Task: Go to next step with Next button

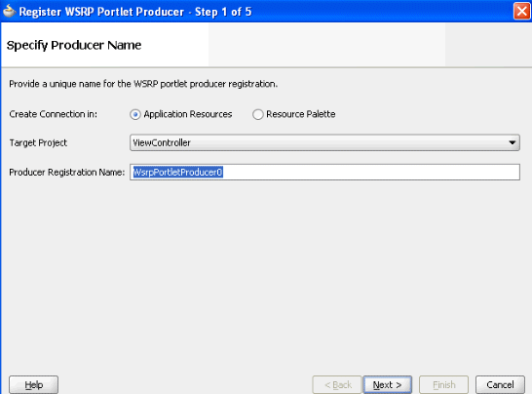Action: [388, 384]
